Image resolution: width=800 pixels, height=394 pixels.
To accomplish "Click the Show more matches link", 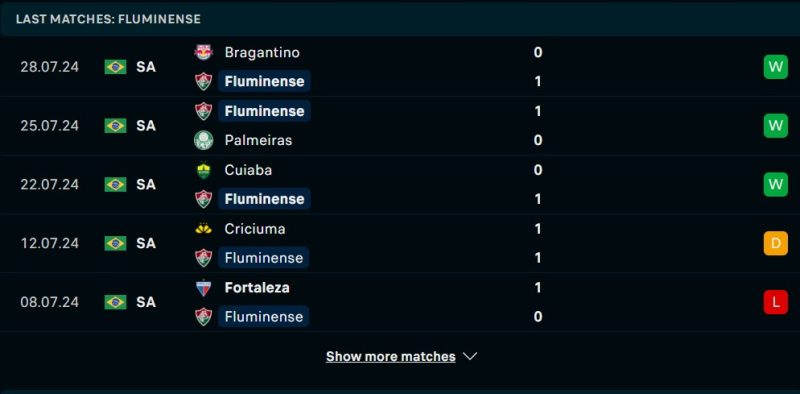I will pos(391,356).
